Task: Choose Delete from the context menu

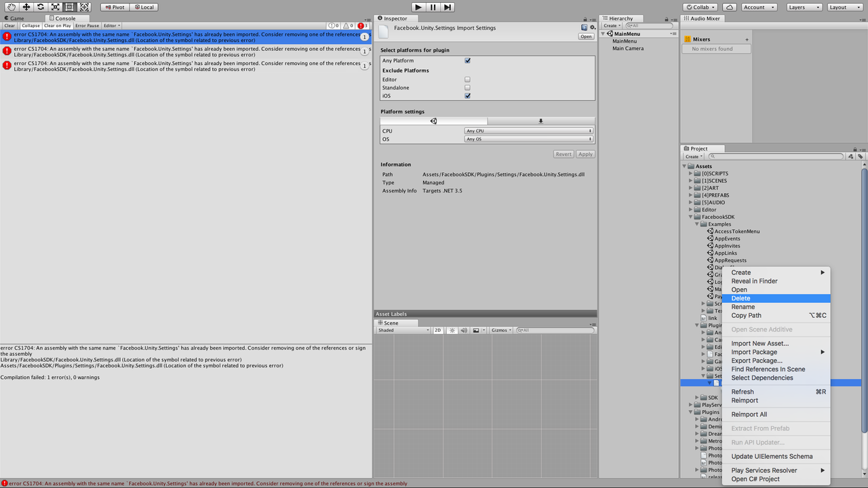Action: [741, 298]
